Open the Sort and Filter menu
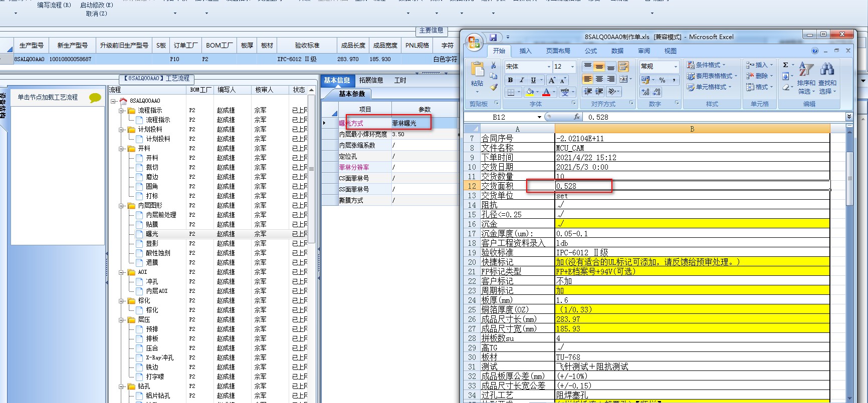868x403 pixels. [806, 78]
